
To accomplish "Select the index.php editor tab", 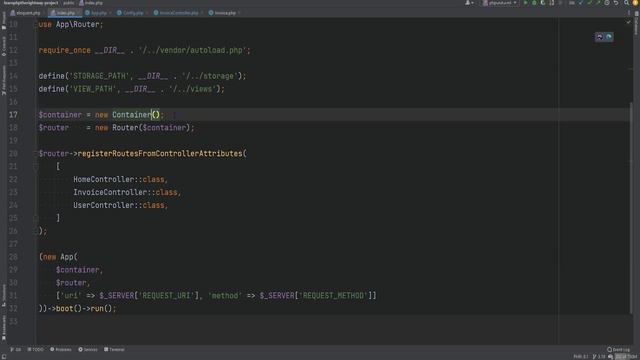I will tap(65, 13).
